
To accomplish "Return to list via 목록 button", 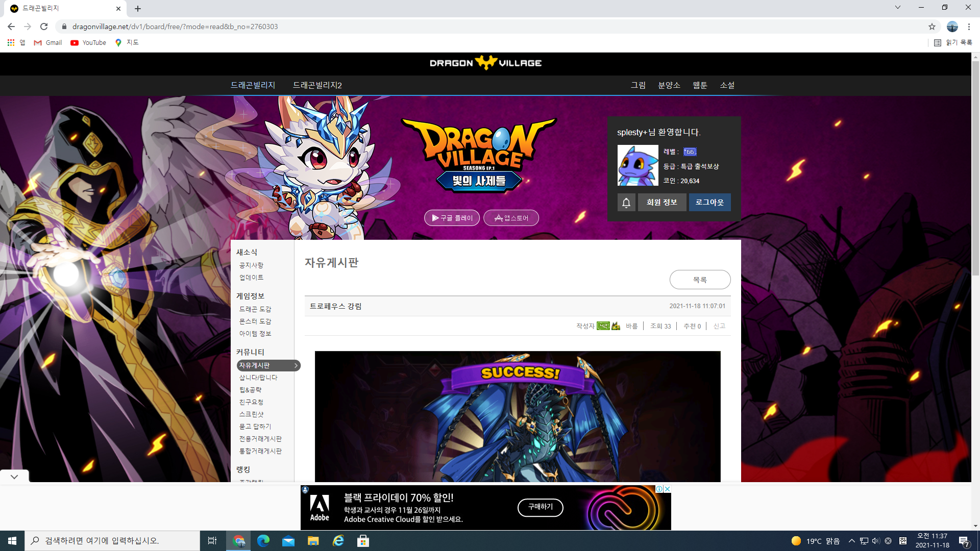I will (x=700, y=280).
